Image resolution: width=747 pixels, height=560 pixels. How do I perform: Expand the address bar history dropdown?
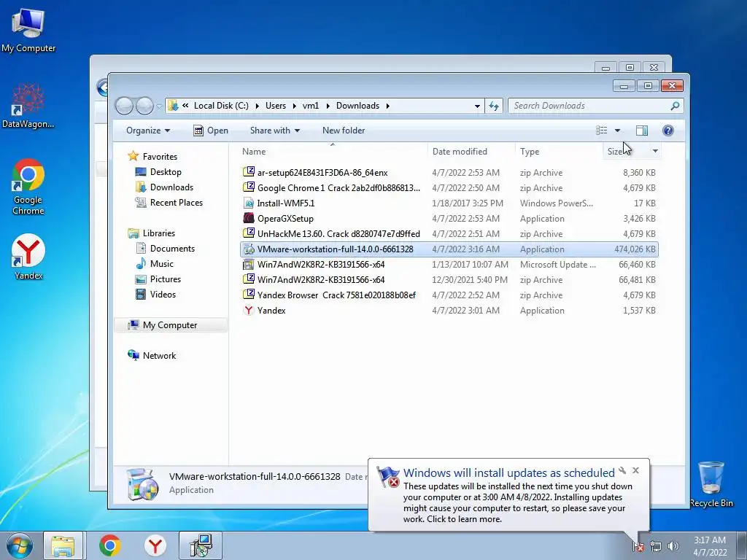click(x=477, y=106)
